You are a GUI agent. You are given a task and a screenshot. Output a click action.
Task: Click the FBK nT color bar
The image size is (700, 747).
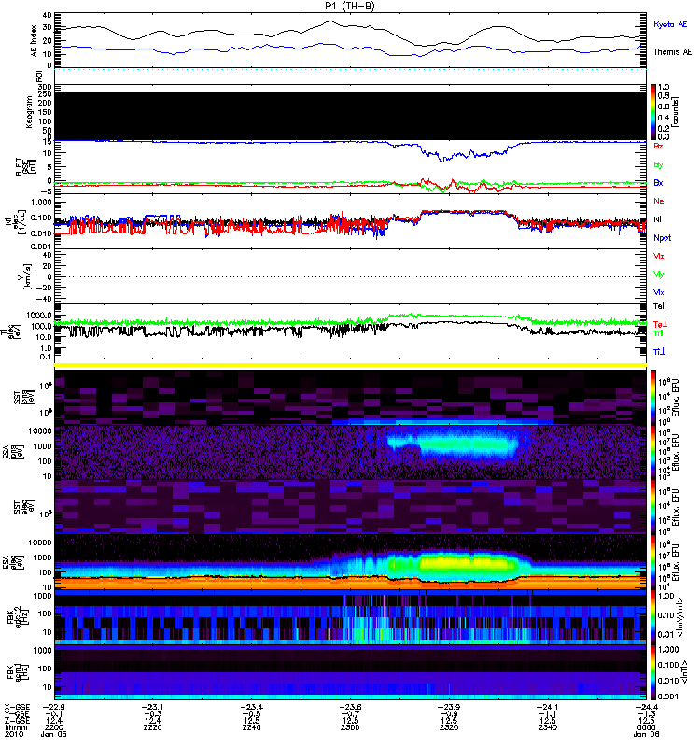point(653,672)
